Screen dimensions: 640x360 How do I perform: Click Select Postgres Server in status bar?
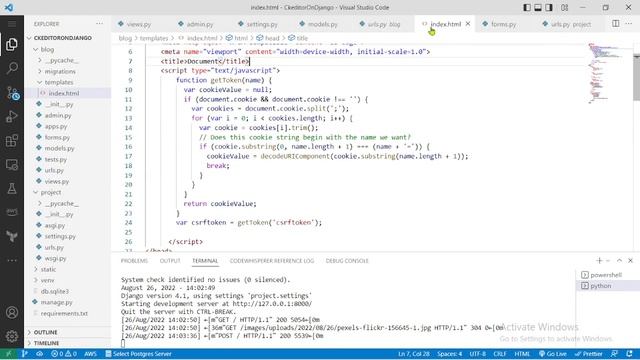pos(138,354)
